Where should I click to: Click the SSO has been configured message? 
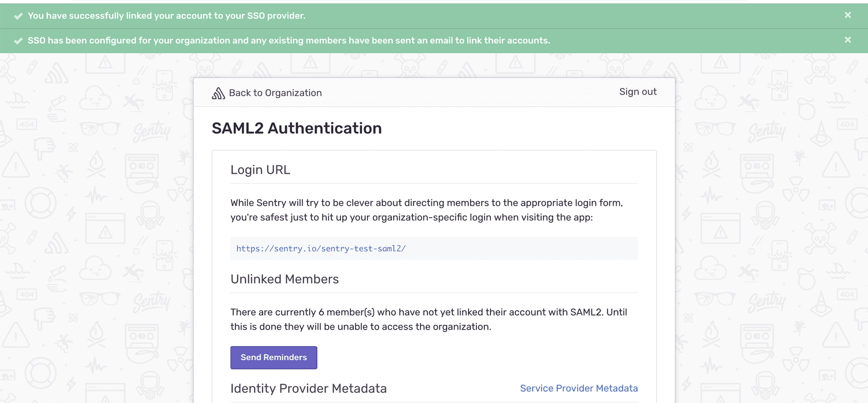click(x=289, y=41)
